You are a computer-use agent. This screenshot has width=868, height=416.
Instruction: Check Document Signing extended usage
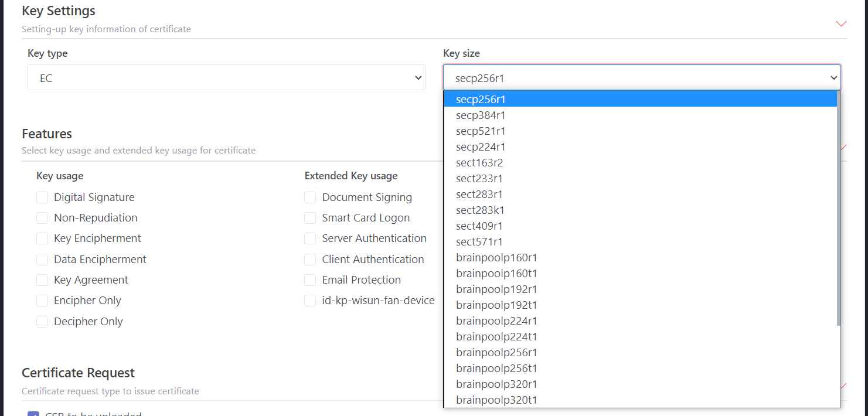310,197
